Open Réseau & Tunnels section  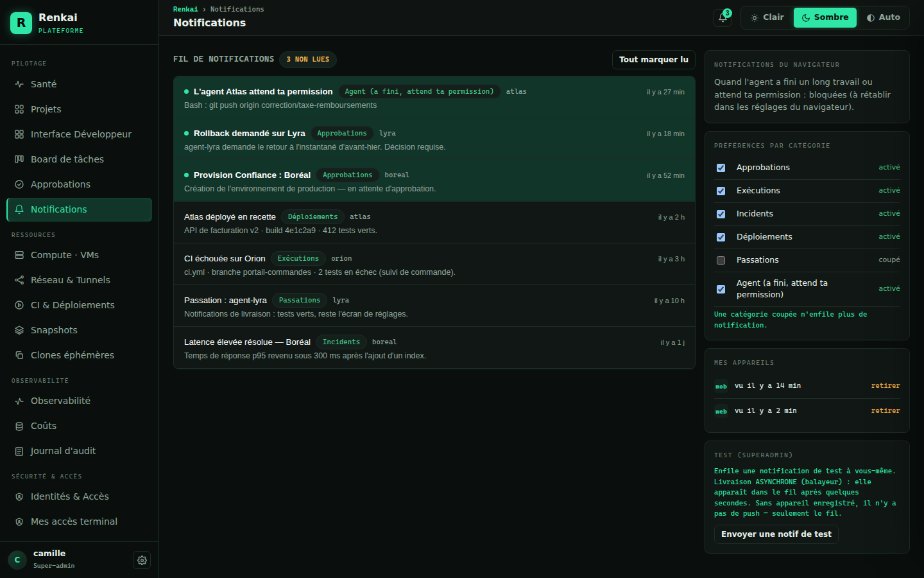click(79, 280)
